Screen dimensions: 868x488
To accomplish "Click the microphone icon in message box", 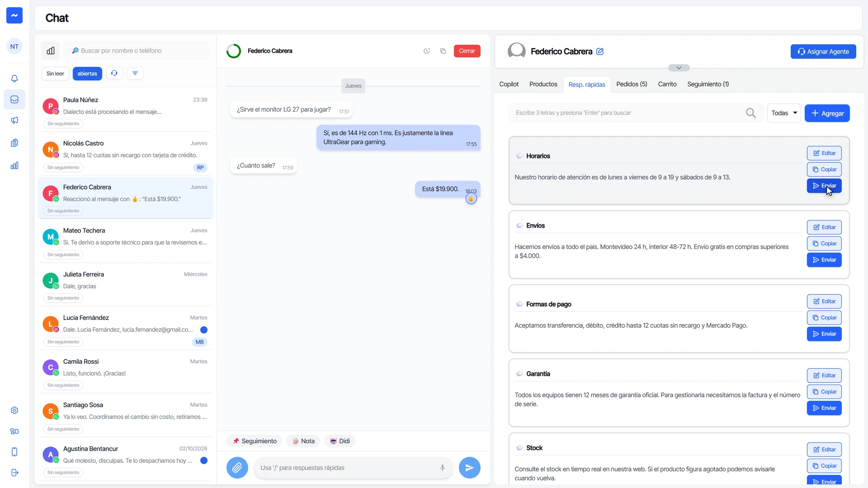I will coord(443,468).
